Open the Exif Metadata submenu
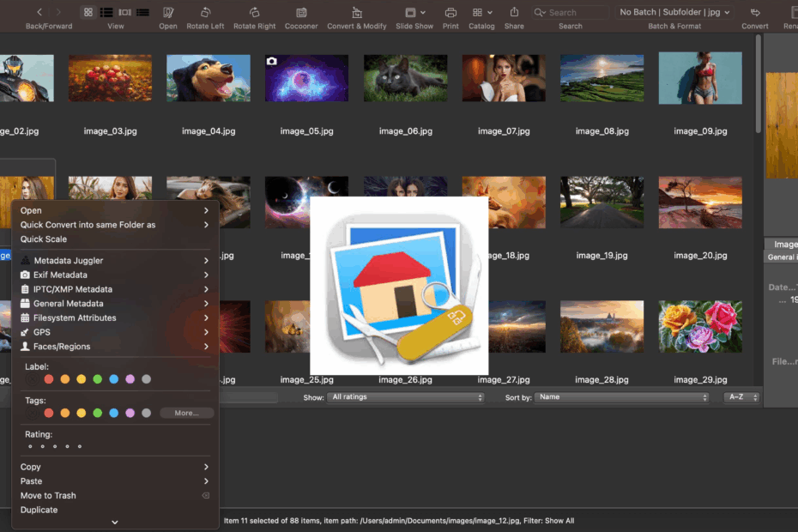This screenshot has width=798, height=532. [x=60, y=275]
